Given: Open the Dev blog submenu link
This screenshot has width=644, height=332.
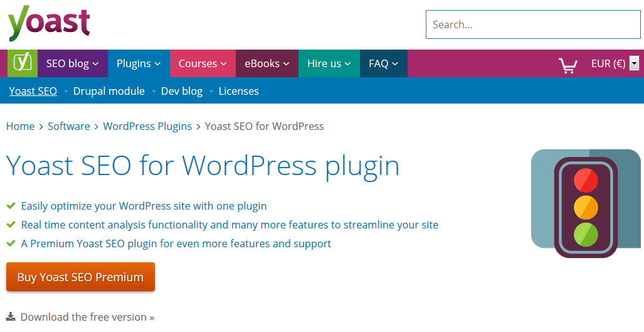Looking at the screenshot, I should tap(181, 91).
